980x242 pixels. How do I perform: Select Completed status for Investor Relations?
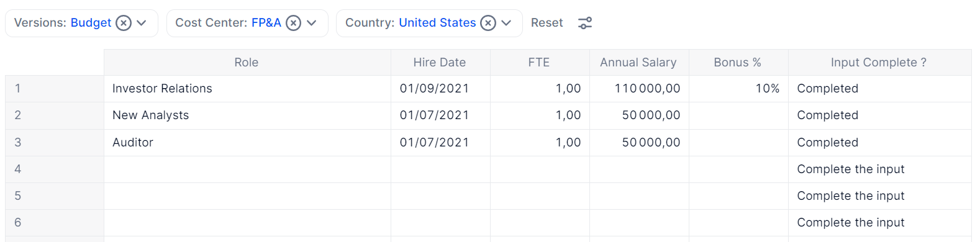pos(879,89)
